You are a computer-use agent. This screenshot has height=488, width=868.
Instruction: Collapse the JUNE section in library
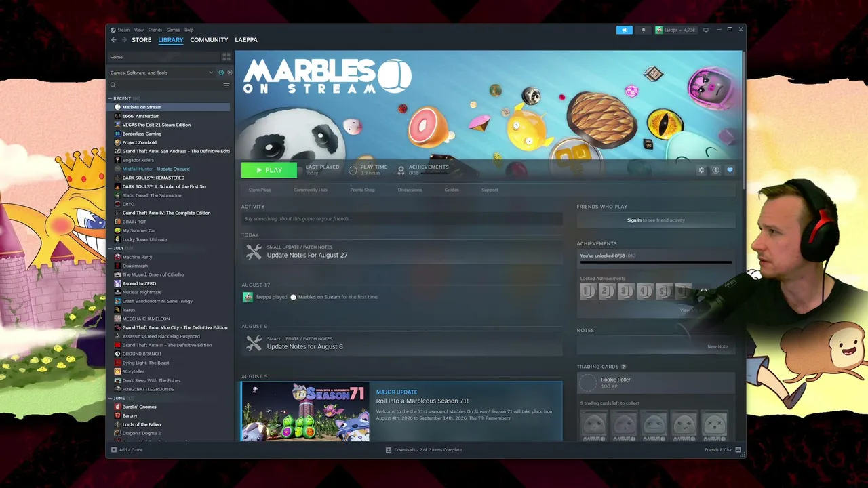pyautogui.click(x=111, y=398)
